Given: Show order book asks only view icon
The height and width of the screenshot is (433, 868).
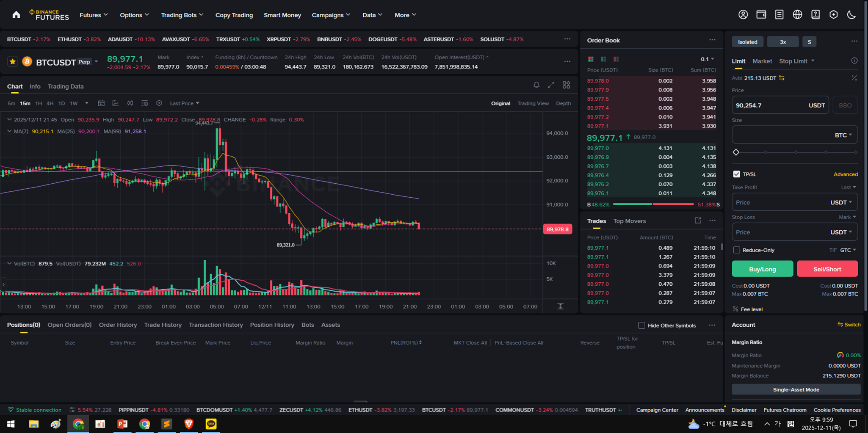Looking at the screenshot, I should pos(616,59).
